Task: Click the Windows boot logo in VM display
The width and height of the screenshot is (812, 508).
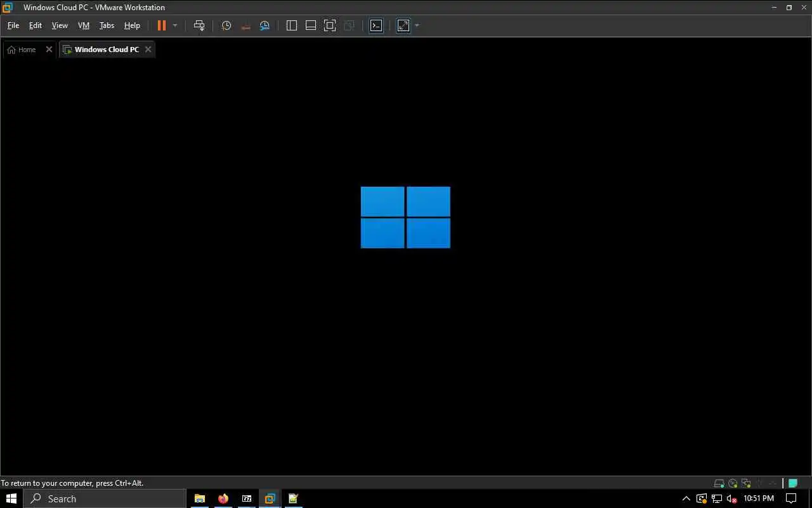Action: (x=405, y=217)
